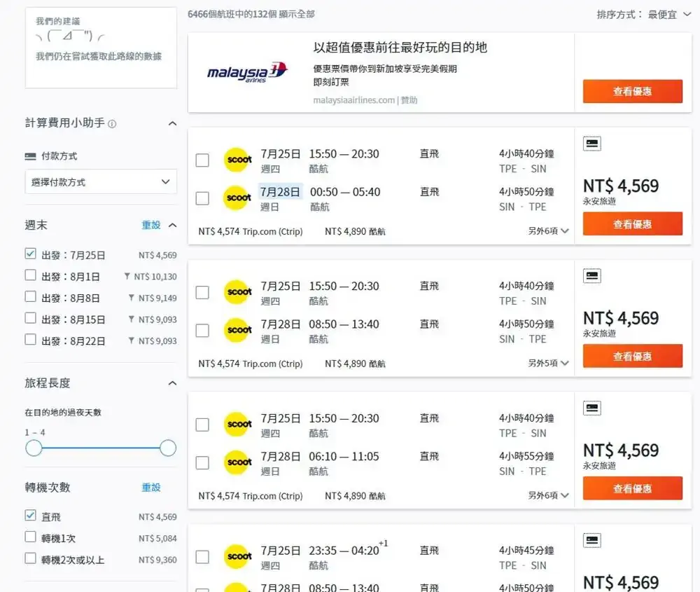Select return 00:50 — 05:40 flight checkbox

(x=202, y=198)
